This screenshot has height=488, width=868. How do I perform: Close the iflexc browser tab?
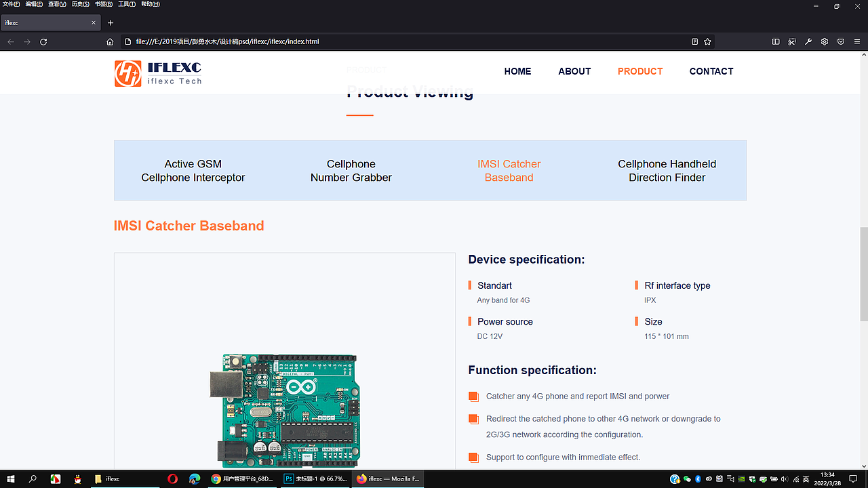tap(94, 23)
